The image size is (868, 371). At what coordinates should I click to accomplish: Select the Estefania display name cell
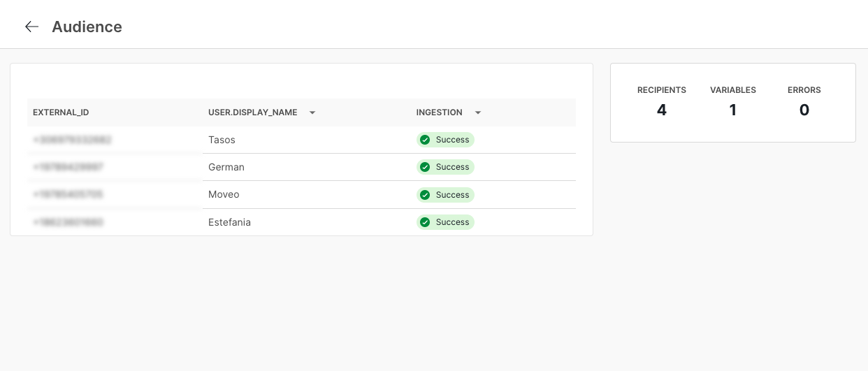click(229, 222)
